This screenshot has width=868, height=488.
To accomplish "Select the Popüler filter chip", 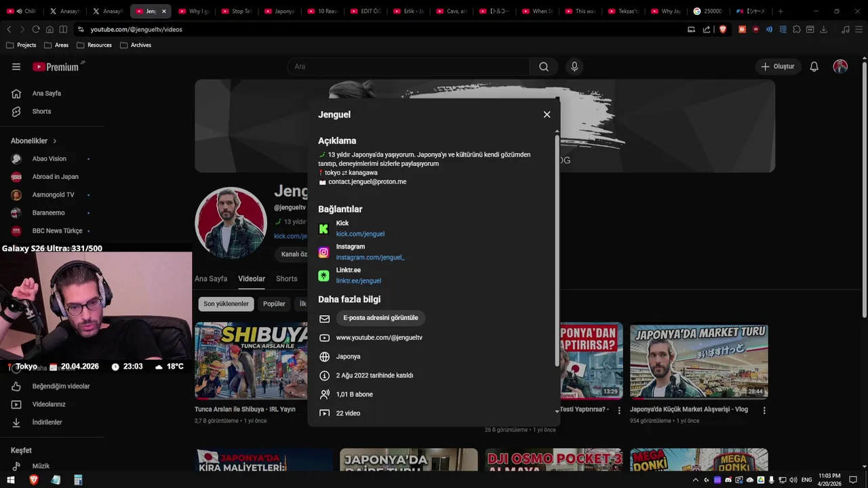I will tap(274, 304).
